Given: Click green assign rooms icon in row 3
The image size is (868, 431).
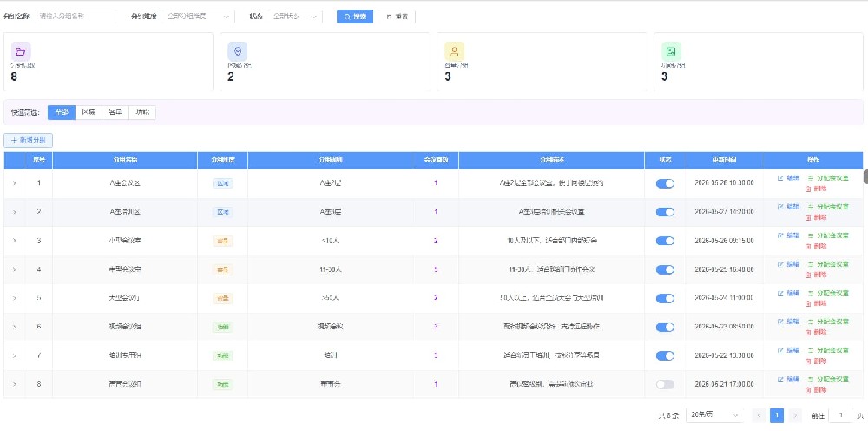Looking at the screenshot, I should tap(811, 235).
